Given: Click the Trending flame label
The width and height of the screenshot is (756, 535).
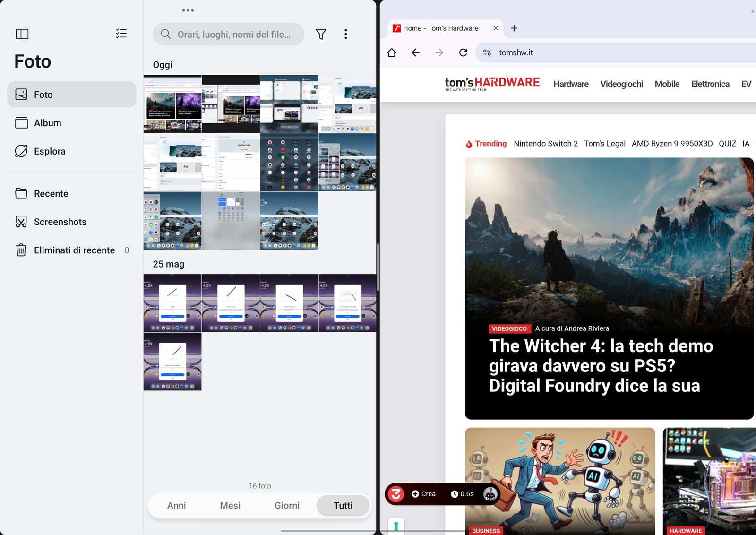Looking at the screenshot, I should click(486, 144).
